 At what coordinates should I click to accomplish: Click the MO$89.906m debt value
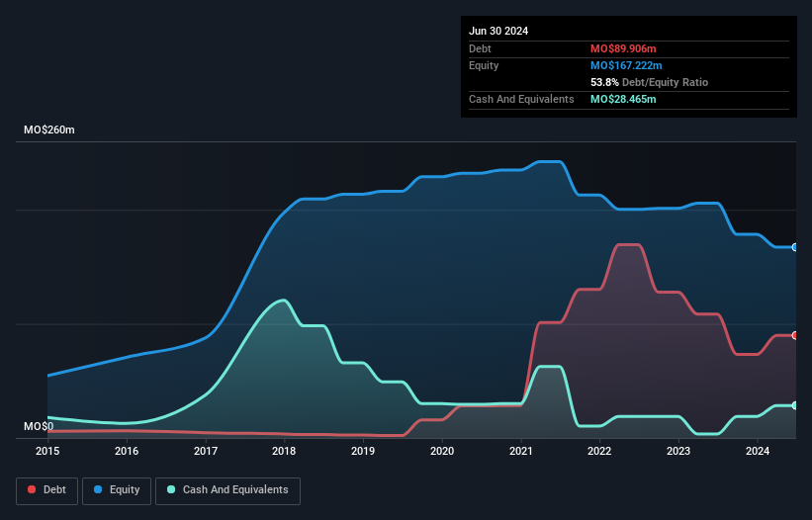623,48
